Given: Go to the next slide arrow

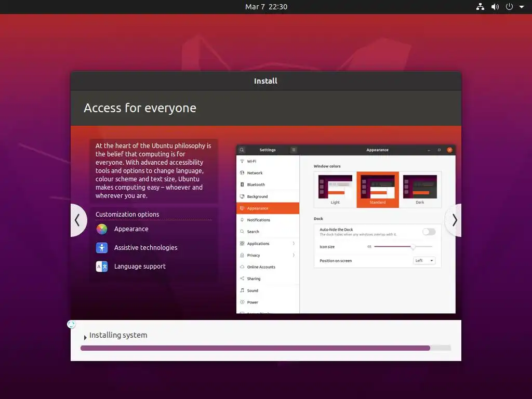Looking at the screenshot, I should [x=454, y=220].
